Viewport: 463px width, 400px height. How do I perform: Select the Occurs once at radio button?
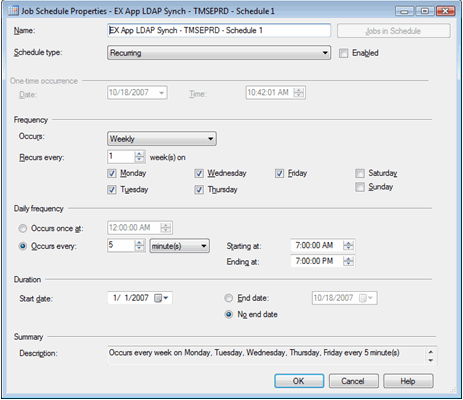point(23,228)
